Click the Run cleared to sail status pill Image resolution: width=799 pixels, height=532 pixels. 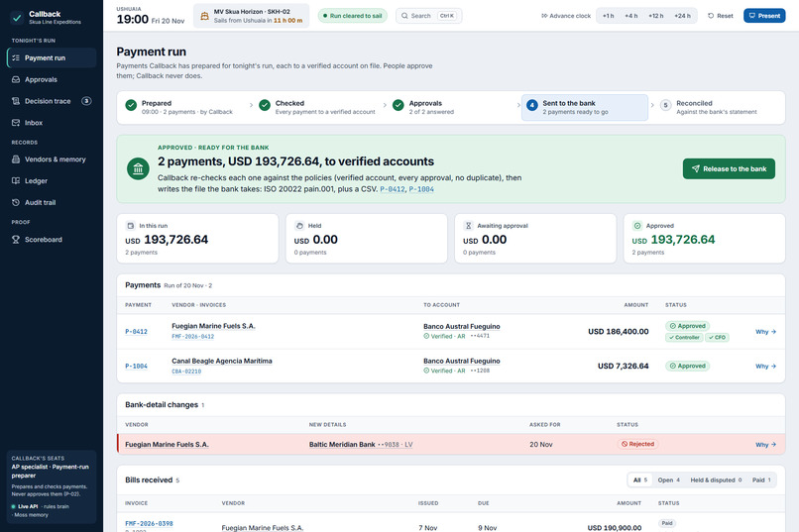tap(352, 16)
